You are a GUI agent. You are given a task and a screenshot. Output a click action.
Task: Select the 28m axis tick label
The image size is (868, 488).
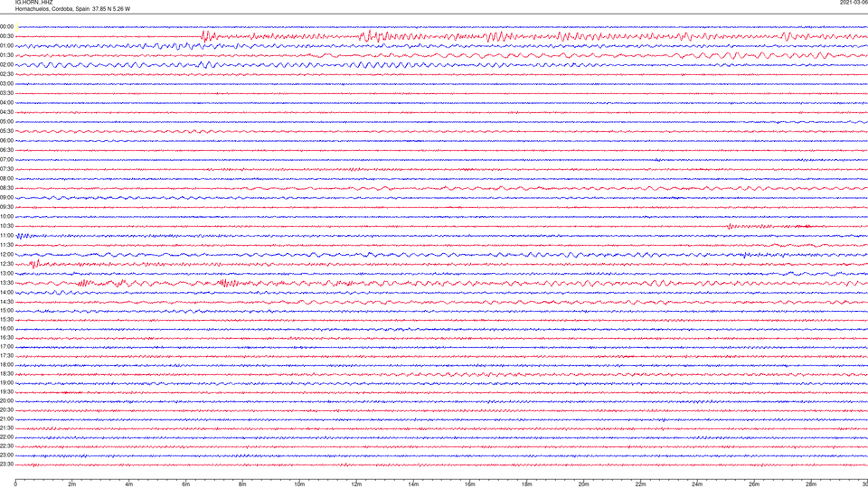tap(811, 484)
